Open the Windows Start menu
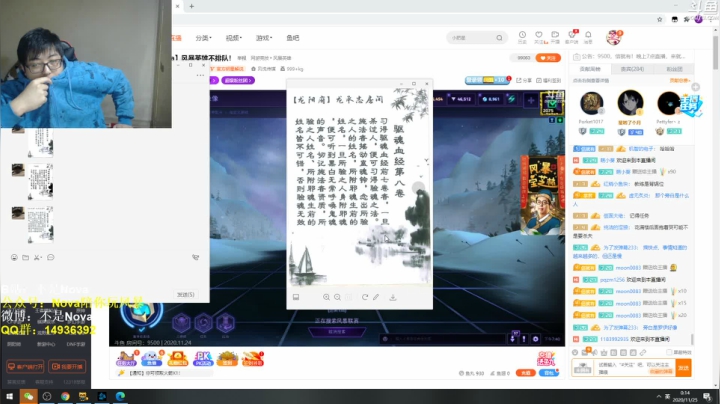 (x=9, y=396)
